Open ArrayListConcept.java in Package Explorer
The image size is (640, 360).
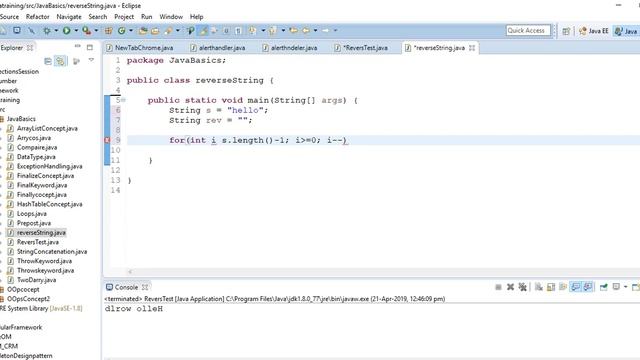tap(47, 128)
